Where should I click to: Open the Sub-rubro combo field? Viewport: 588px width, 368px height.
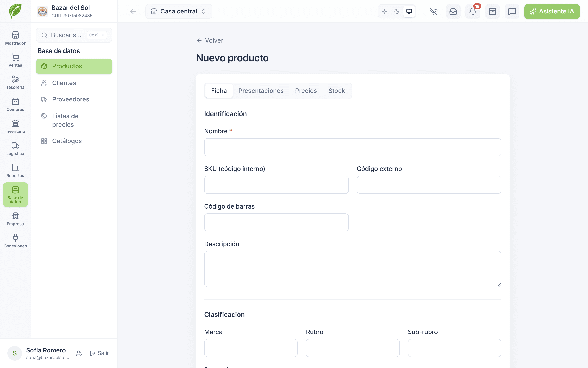point(454,348)
